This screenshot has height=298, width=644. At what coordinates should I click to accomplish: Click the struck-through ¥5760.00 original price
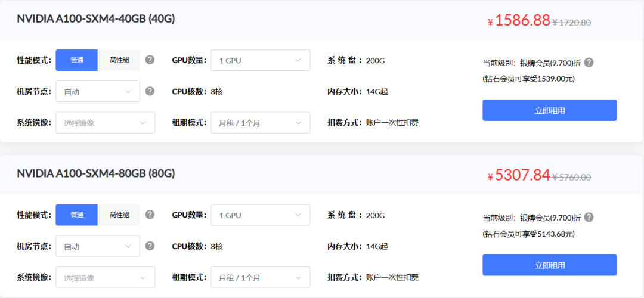point(572,178)
